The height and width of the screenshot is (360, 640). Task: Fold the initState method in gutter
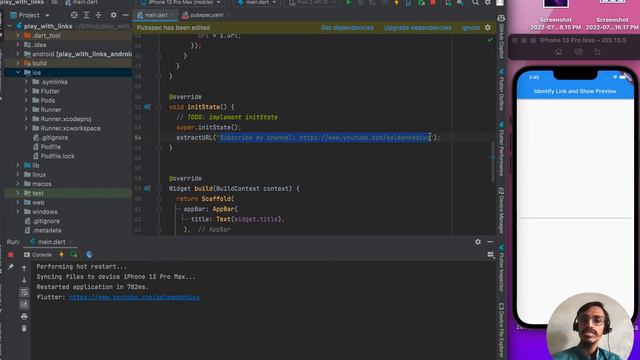click(x=159, y=107)
